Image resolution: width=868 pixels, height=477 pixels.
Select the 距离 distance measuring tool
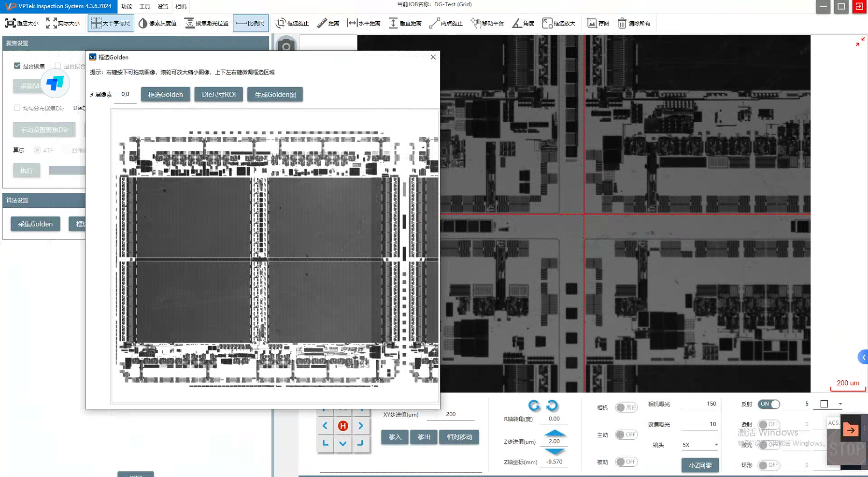tap(328, 23)
